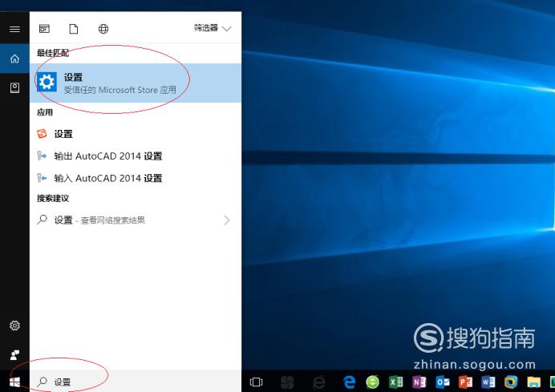Click the search box containing 设置
Screen dimensions: 555x392
coord(136,382)
